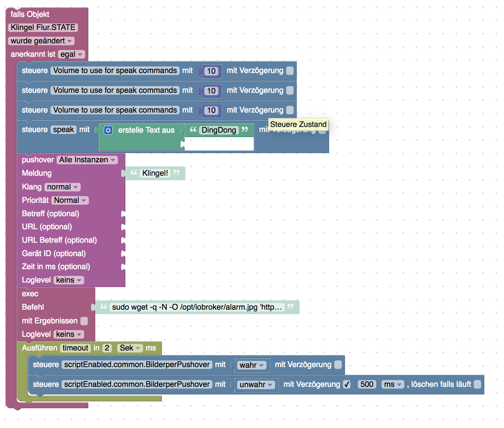Select object in first Volume steuere block
This screenshot has height=428, width=504.
pos(115,70)
